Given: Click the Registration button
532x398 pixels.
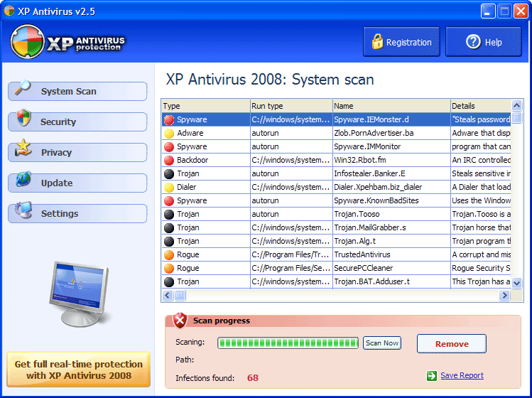Looking at the screenshot, I should [x=401, y=42].
